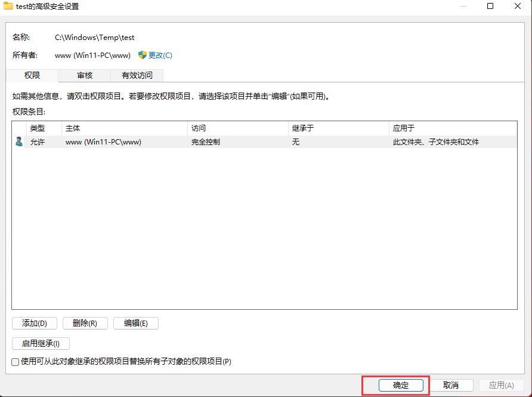Click the shield icon beside 更改(C)

click(141, 55)
